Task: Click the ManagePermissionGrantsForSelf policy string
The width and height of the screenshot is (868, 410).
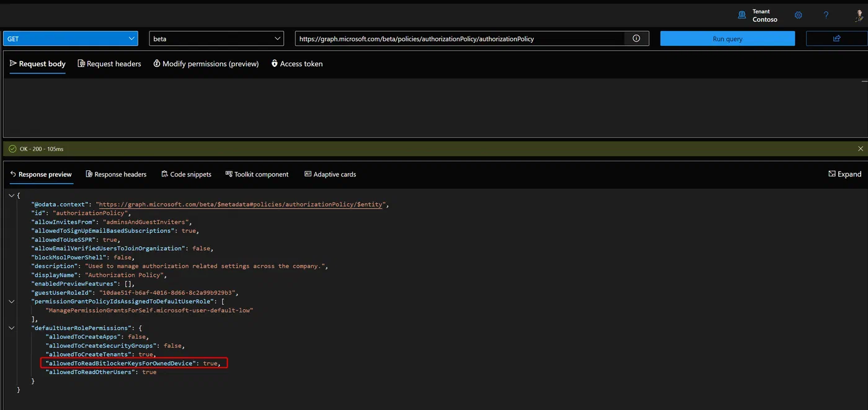Action: pos(149,310)
